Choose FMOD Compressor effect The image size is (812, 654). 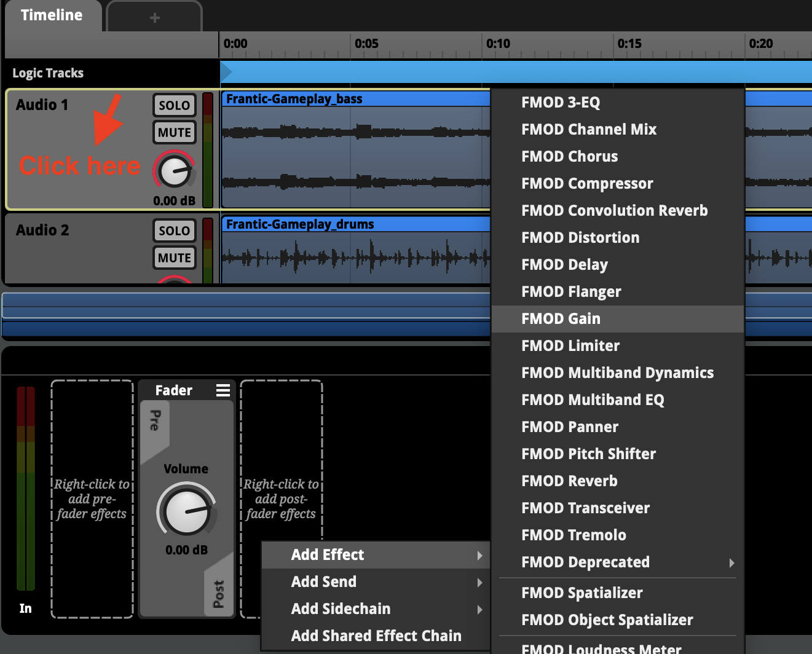[x=618, y=183]
